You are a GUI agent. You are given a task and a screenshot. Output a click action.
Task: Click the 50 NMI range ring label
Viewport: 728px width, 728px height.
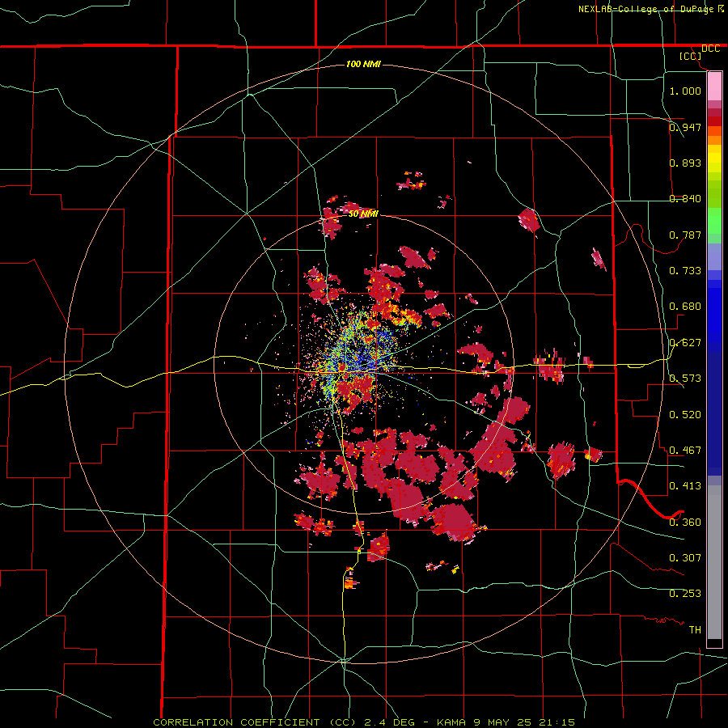coord(363,214)
